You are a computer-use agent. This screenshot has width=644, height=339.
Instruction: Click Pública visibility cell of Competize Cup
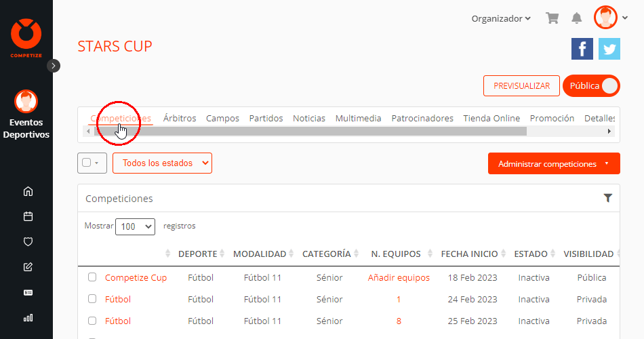pyautogui.click(x=591, y=278)
